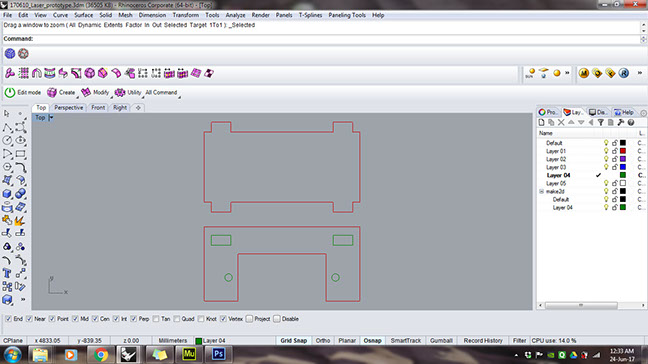
Task: Toggle SmartTrack in the status bar
Action: coord(406,341)
